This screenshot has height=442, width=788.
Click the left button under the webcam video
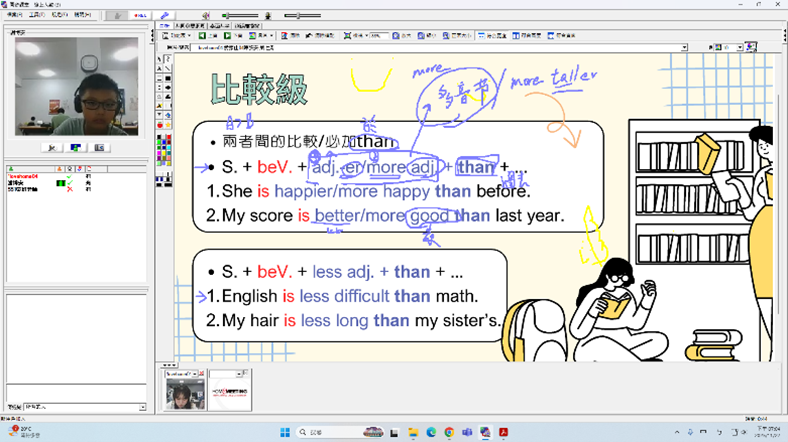[51, 147]
